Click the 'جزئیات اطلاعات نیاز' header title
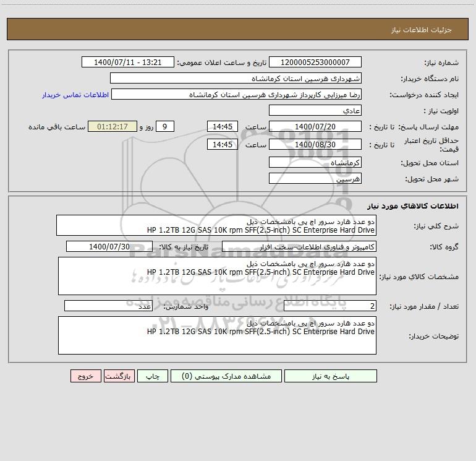This screenshot has height=461, width=476. 422,30
